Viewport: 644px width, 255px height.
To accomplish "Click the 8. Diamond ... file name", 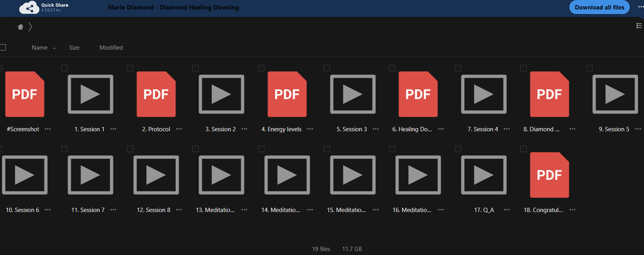I will [541, 129].
